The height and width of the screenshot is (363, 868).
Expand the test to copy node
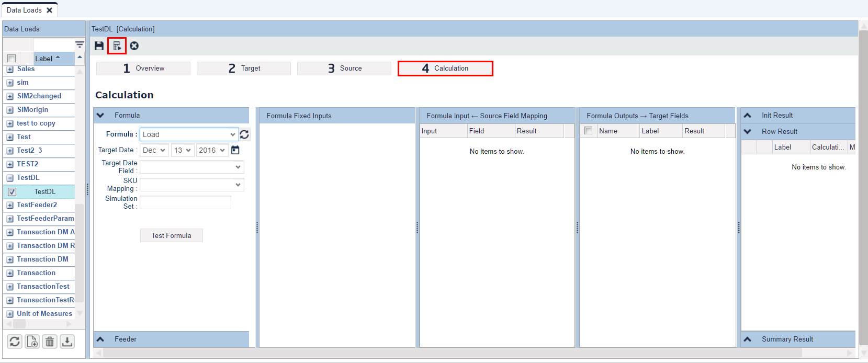point(10,123)
